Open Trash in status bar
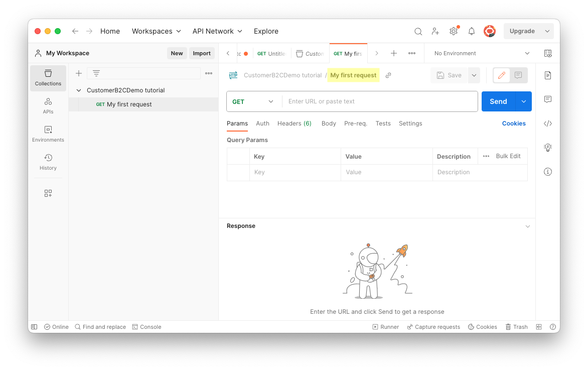 pos(516,327)
